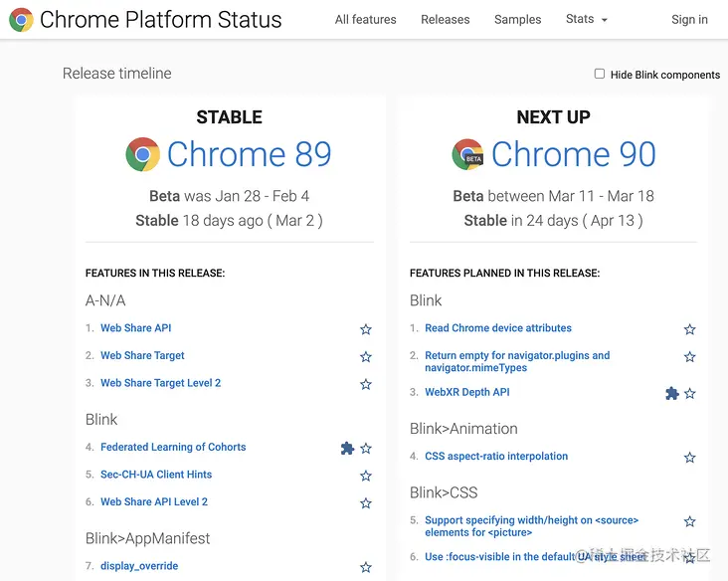The height and width of the screenshot is (581, 728).
Task: Star the display_override feature
Action: coord(366,567)
